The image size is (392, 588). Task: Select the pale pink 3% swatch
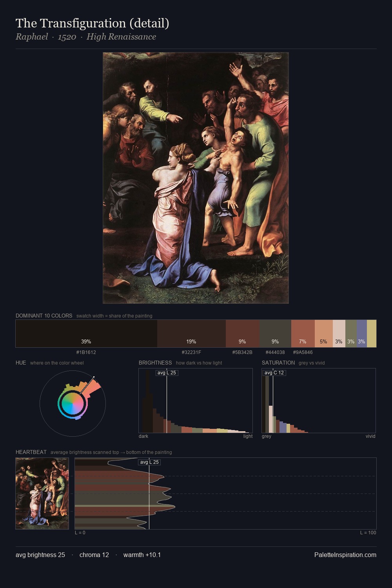(x=339, y=334)
